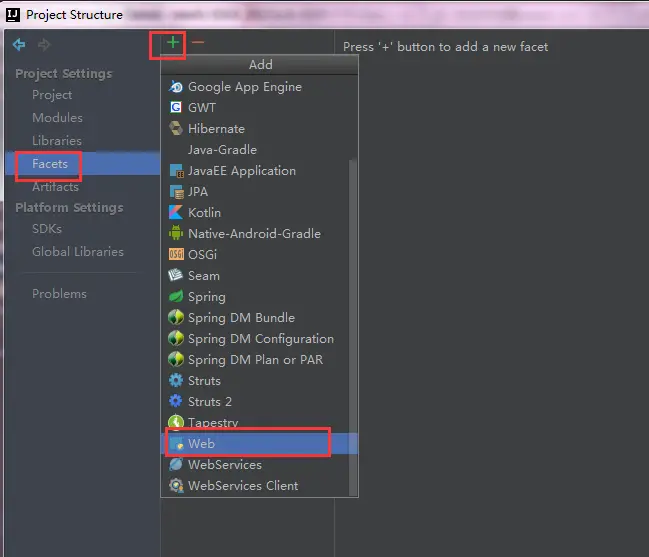This screenshot has height=557, width=649.
Task: Choose Hibernate facet entry
Action: click(x=260, y=129)
